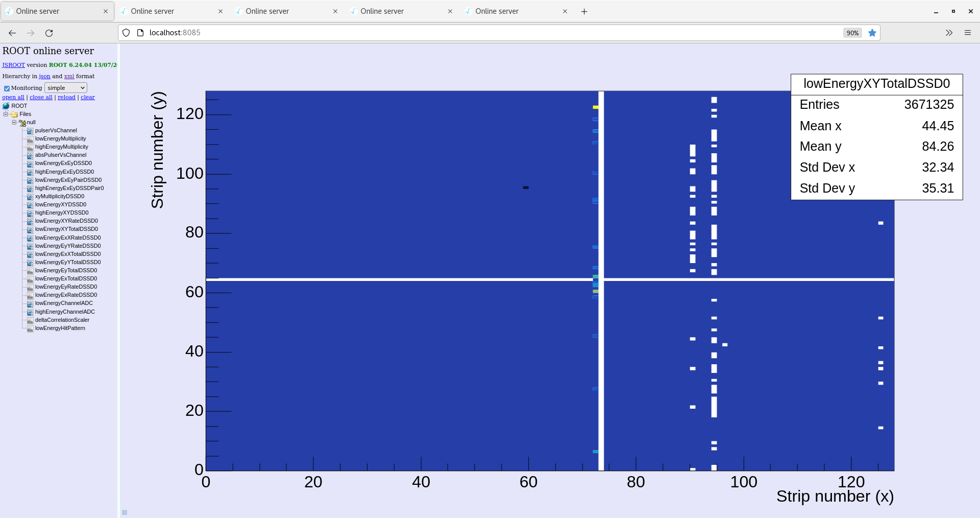Image resolution: width=980 pixels, height=518 pixels.
Task: Select the pulserVsChannel tree item
Action: click(56, 130)
